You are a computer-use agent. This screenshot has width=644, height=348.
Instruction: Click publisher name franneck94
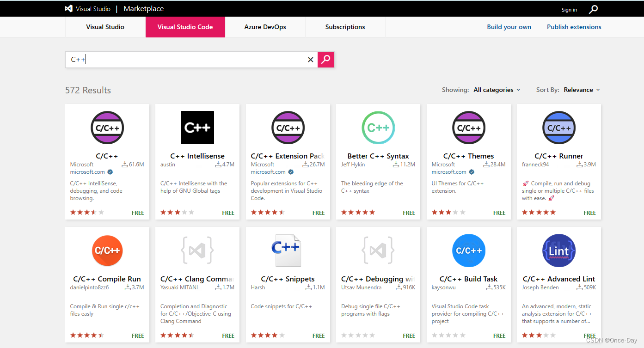535,165
